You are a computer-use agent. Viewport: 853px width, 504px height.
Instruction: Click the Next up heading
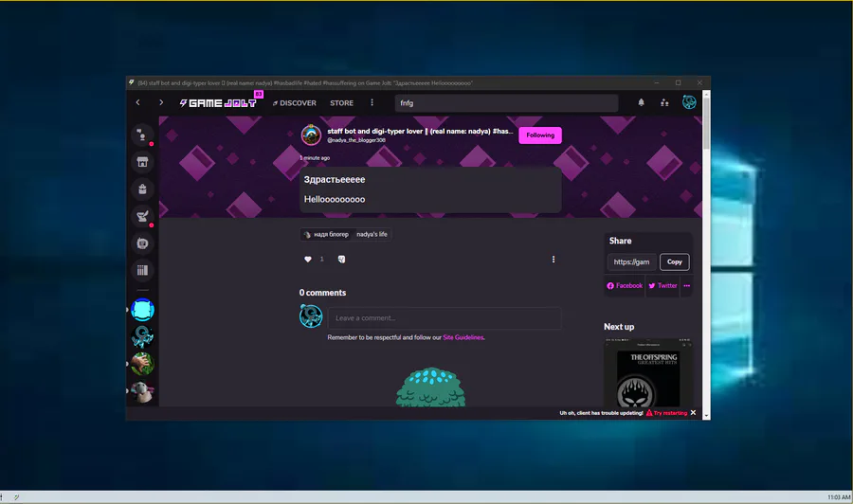coord(619,327)
